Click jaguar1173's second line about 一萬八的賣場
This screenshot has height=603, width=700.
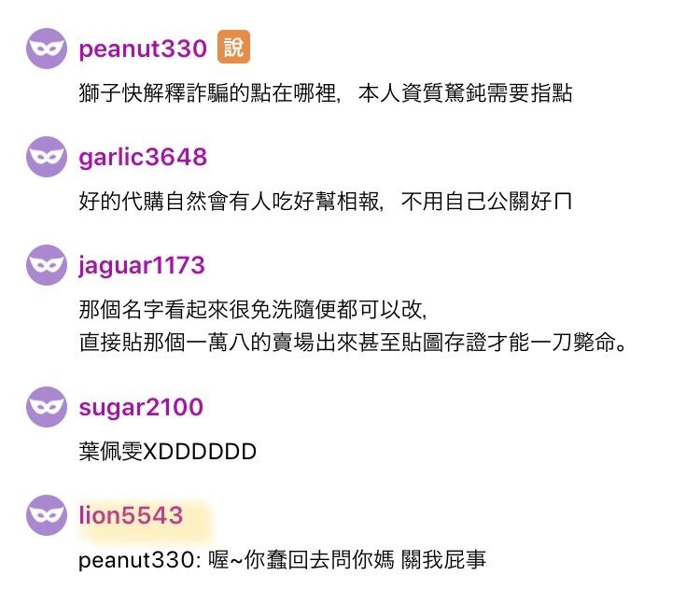[353, 343]
